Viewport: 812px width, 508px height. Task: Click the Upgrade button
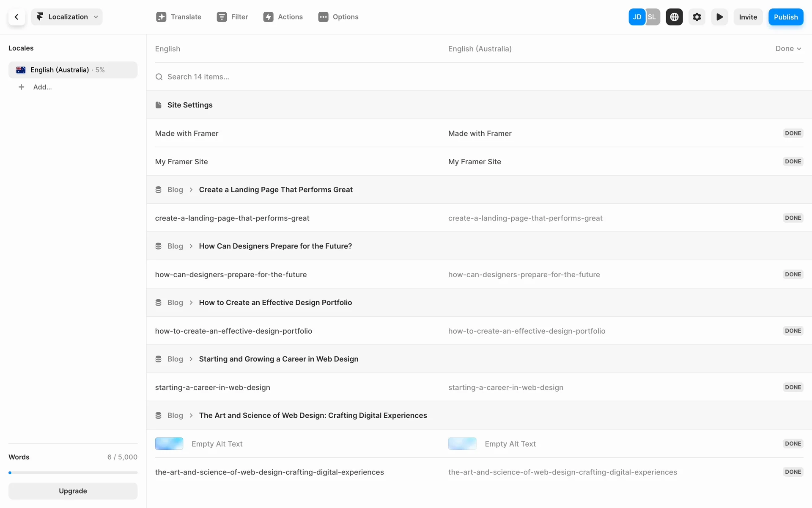(x=73, y=491)
